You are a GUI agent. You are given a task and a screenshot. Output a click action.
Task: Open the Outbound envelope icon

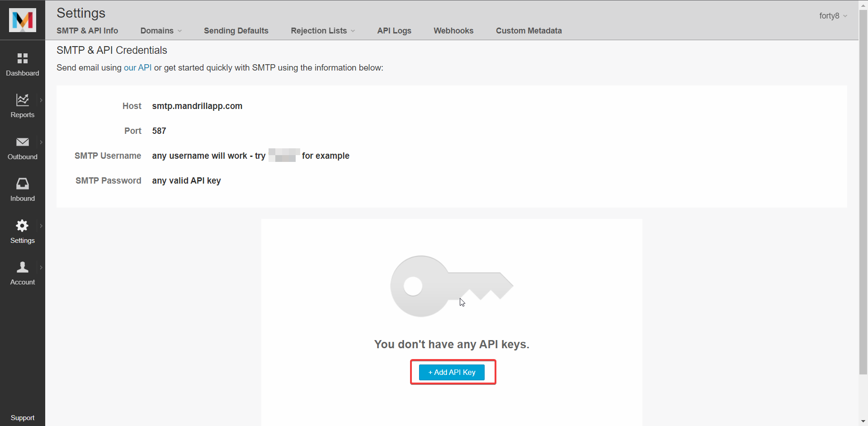click(23, 142)
